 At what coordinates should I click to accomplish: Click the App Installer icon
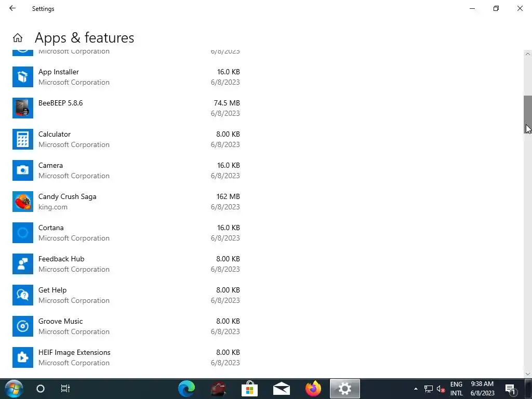tap(23, 77)
